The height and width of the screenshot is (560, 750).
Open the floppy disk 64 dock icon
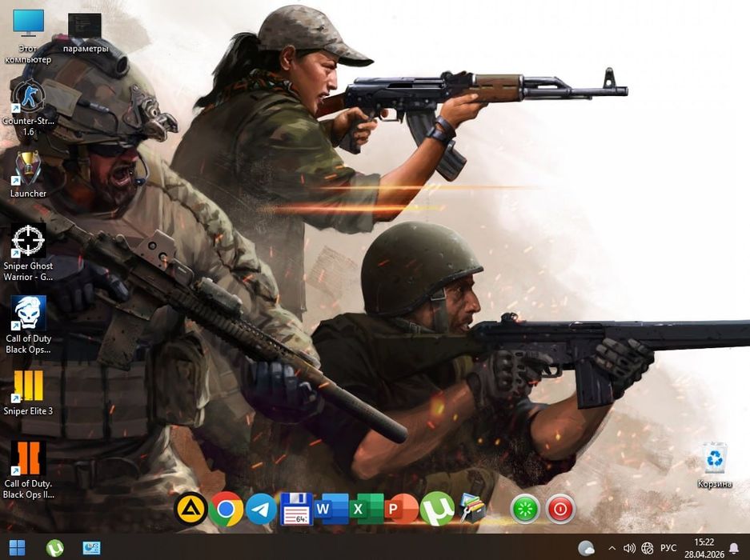click(x=296, y=509)
